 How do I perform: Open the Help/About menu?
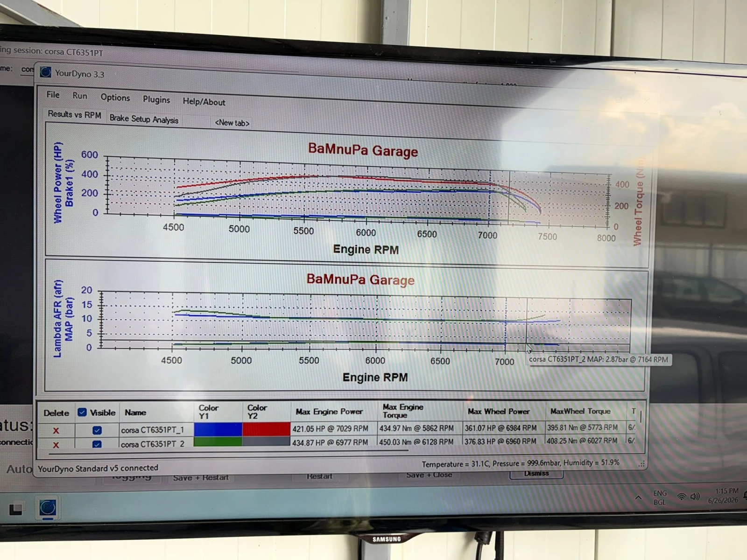(204, 102)
